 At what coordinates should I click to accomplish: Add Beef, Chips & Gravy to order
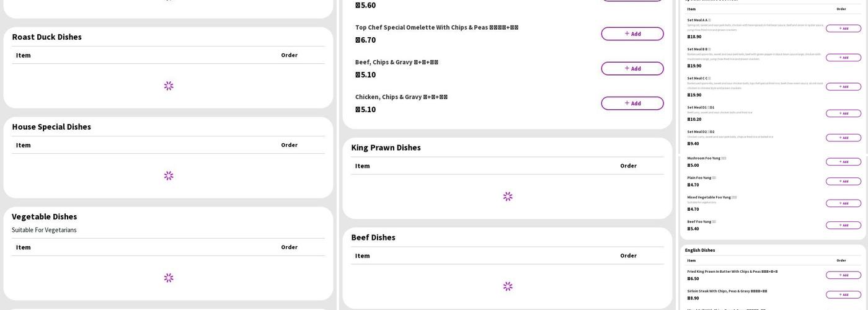click(632, 69)
